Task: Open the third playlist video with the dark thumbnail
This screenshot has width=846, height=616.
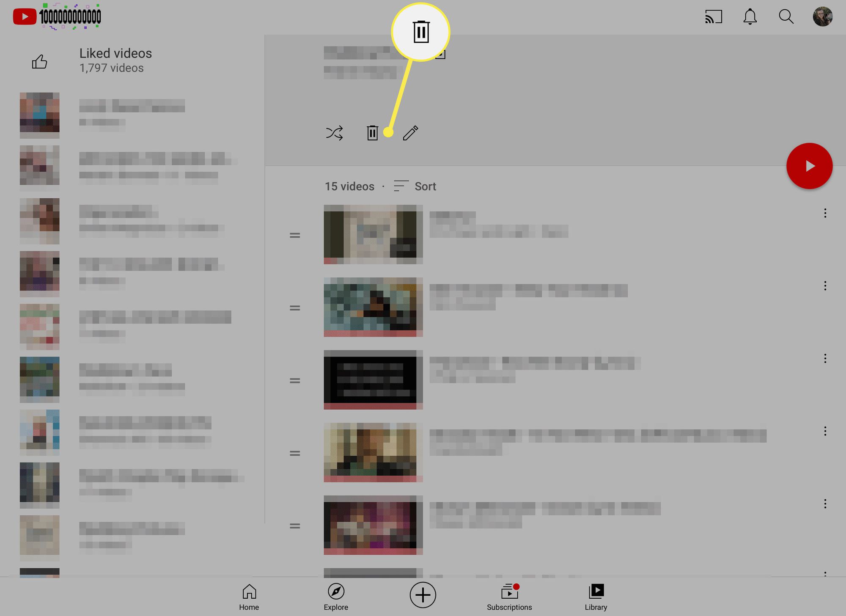Action: point(373,380)
